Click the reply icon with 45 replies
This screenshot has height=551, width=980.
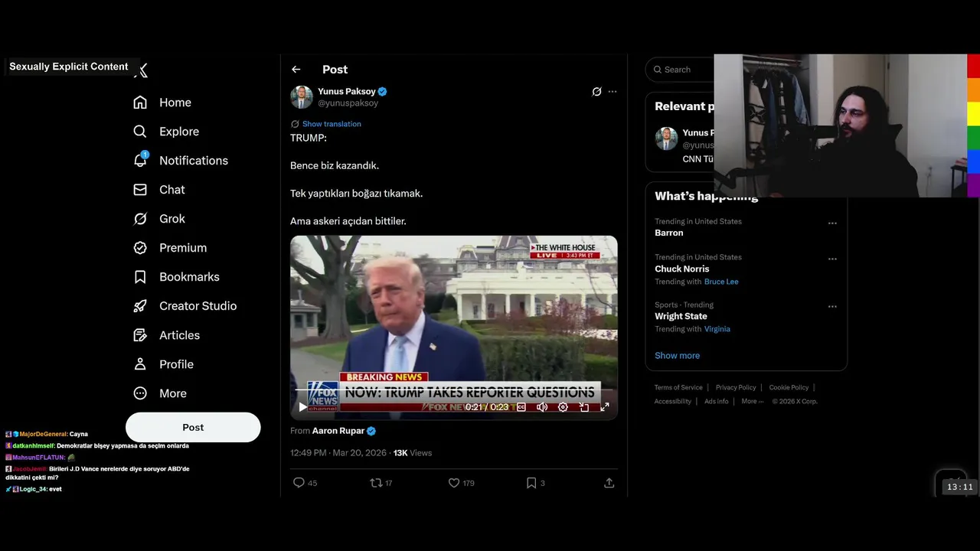click(x=299, y=483)
